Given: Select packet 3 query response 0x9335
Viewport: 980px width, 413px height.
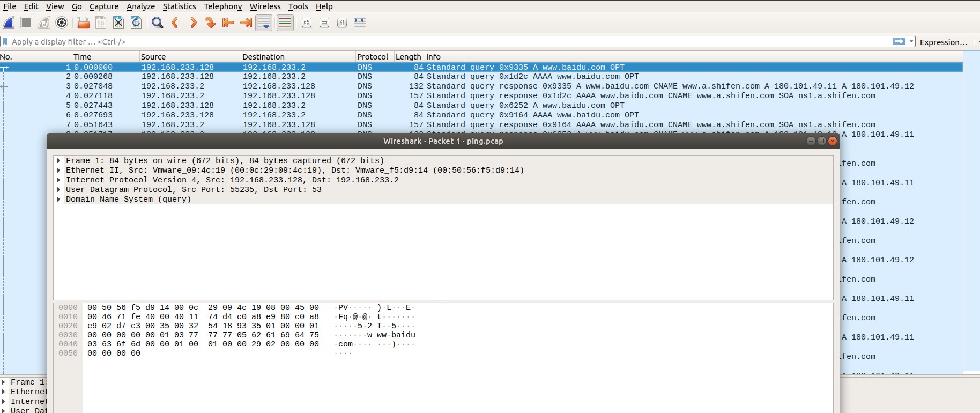Looking at the screenshot, I should 481,86.
